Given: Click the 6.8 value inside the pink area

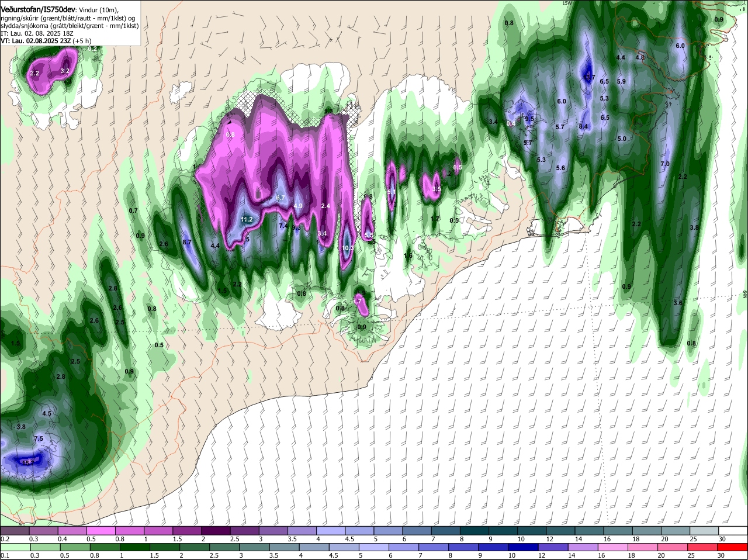Looking at the screenshot, I should point(230,134).
